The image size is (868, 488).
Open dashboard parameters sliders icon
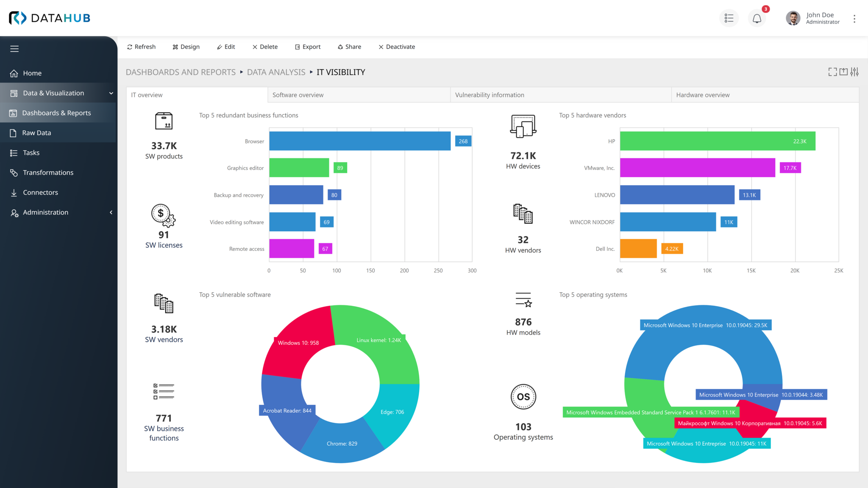pyautogui.click(x=854, y=72)
